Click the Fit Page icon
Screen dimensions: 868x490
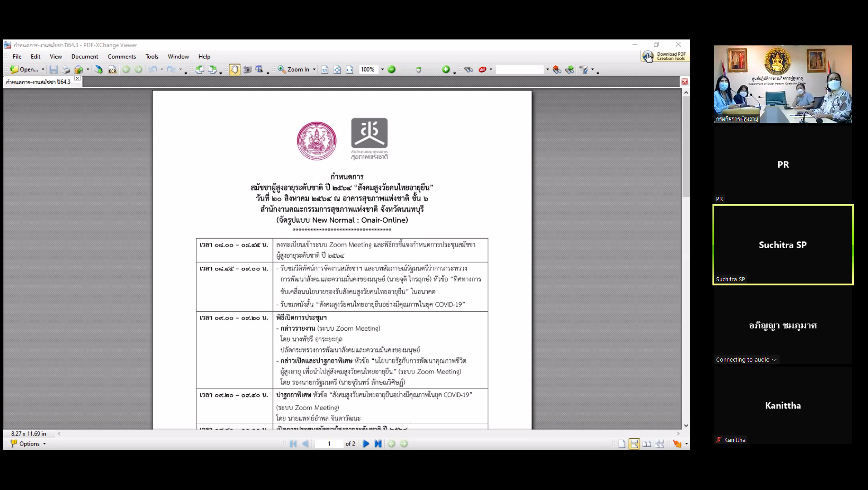point(337,69)
